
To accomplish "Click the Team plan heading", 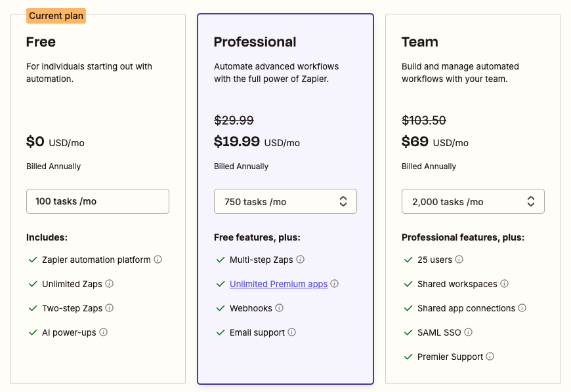I will (x=420, y=42).
